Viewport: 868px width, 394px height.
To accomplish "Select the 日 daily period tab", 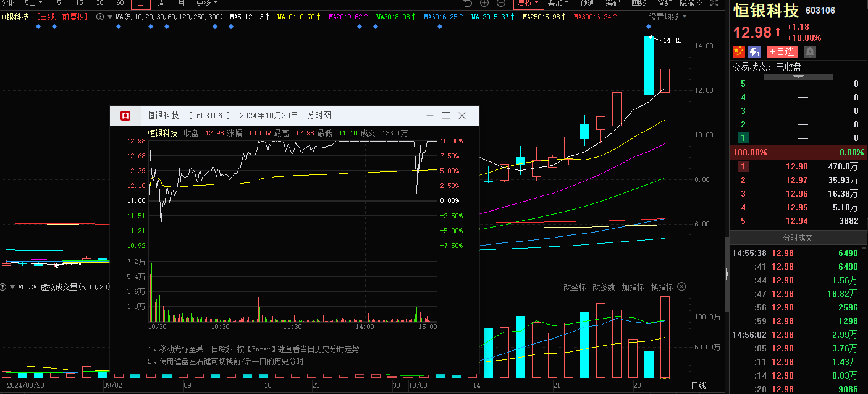I will tap(141, 3).
